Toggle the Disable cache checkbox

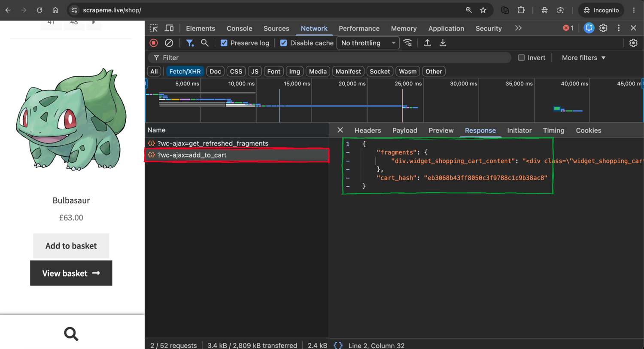[283, 43]
